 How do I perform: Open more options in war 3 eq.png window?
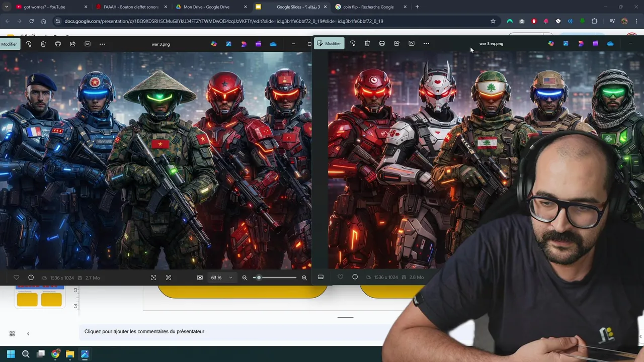pyautogui.click(x=426, y=43)
